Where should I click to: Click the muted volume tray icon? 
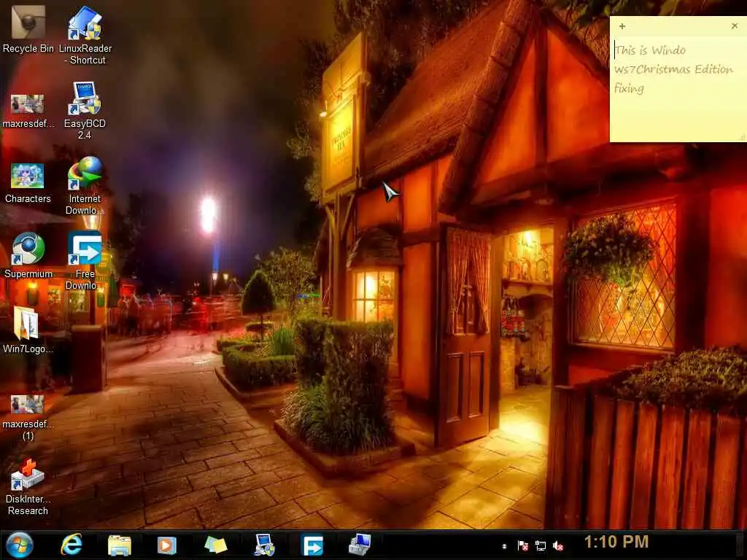coord(558,545)
